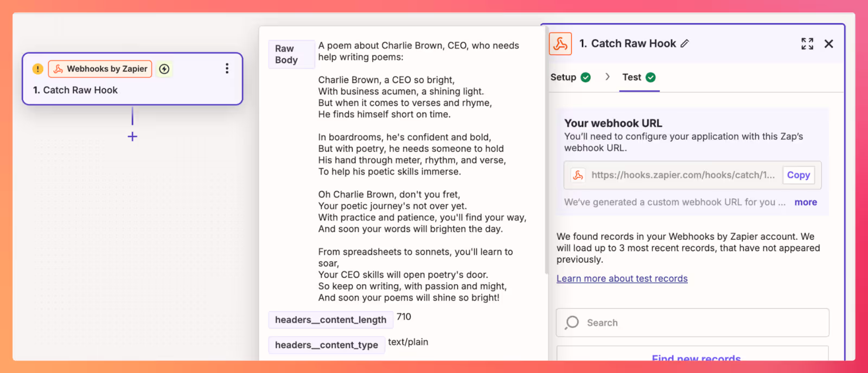Click the Your webhook URL heading
The height and width of the screenshot is (373, 868).
point(613,123)
